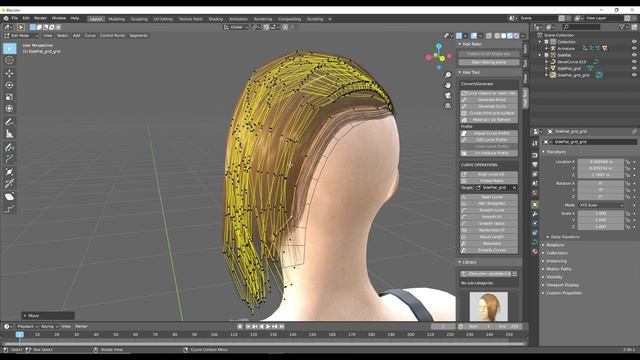Open the Render menu

40,18
